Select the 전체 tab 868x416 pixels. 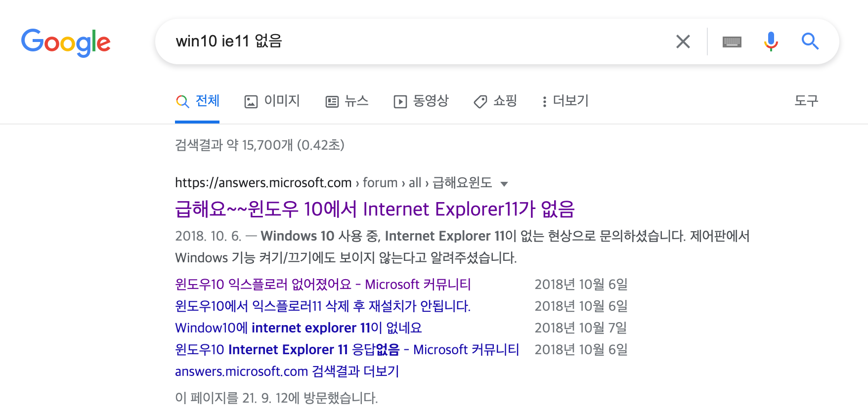(197, 101)
